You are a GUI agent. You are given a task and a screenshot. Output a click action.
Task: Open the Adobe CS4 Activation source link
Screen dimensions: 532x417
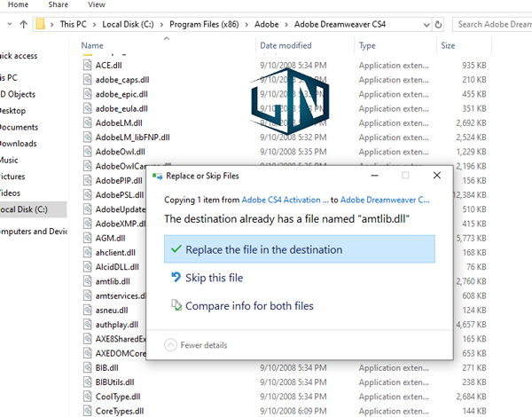tap(285, 200)
